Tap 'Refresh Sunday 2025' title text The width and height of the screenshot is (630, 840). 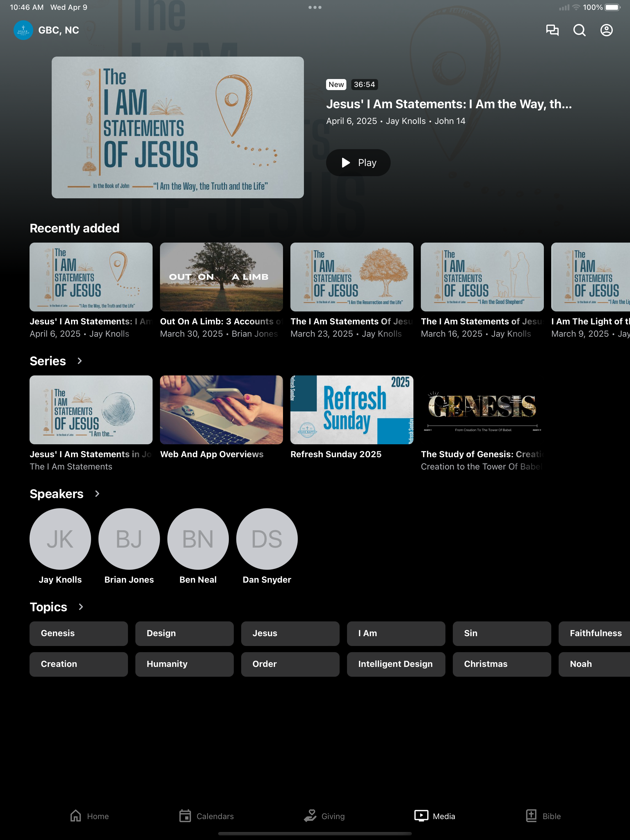pyautogui.click(x=336, y=454)
